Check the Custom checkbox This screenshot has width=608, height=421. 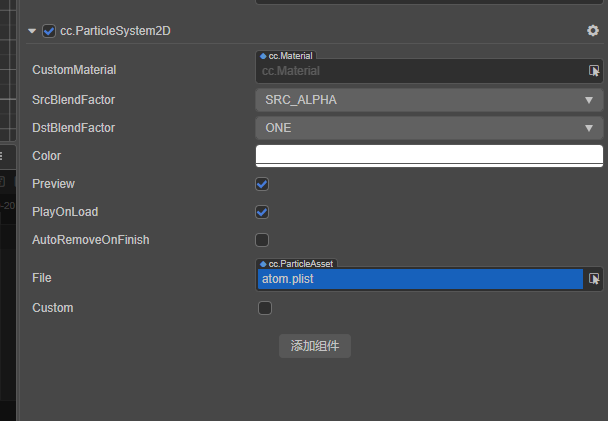[265, 308]
